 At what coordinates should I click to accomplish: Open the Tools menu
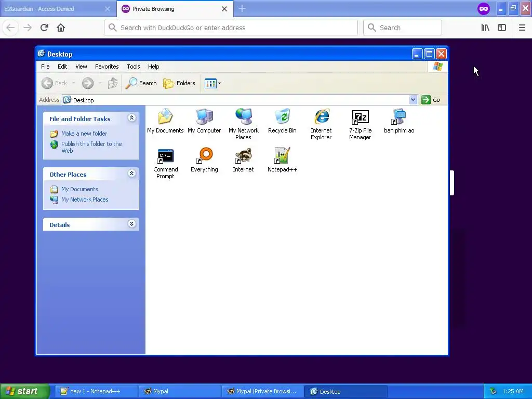click(x=134, y=66)
